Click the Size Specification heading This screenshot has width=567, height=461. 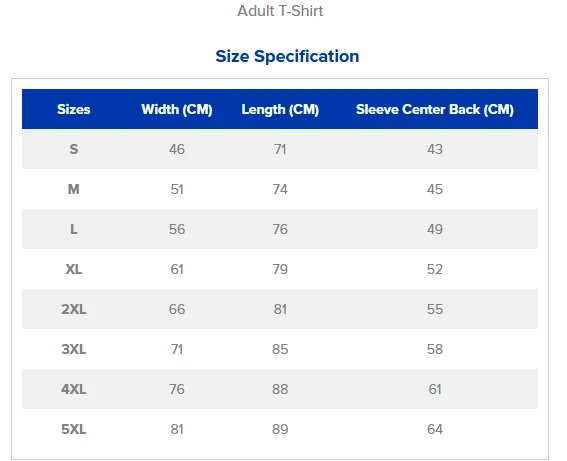[x=287, y=56]
